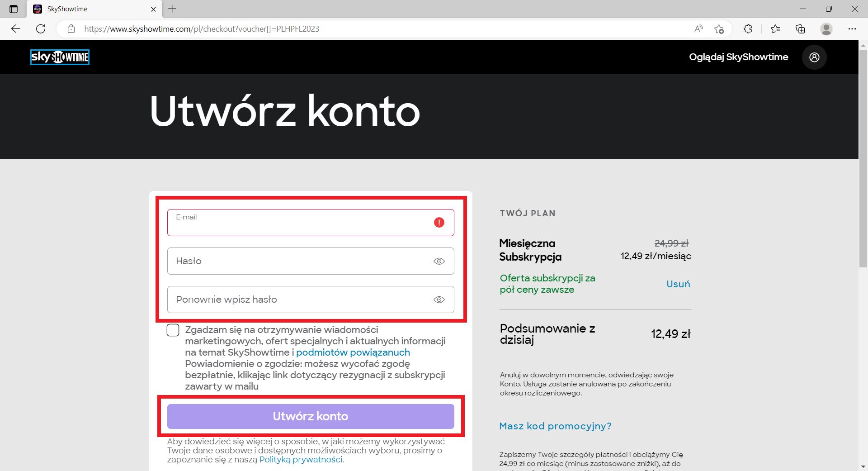The image size is (868, 471).
Task: Restore down the browser window
Action: coord(829,9)
